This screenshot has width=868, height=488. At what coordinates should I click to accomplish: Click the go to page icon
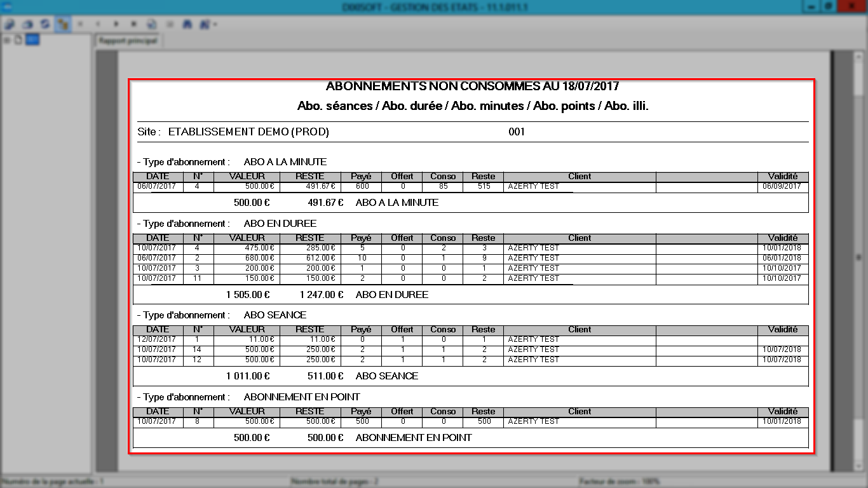point(152,24)
